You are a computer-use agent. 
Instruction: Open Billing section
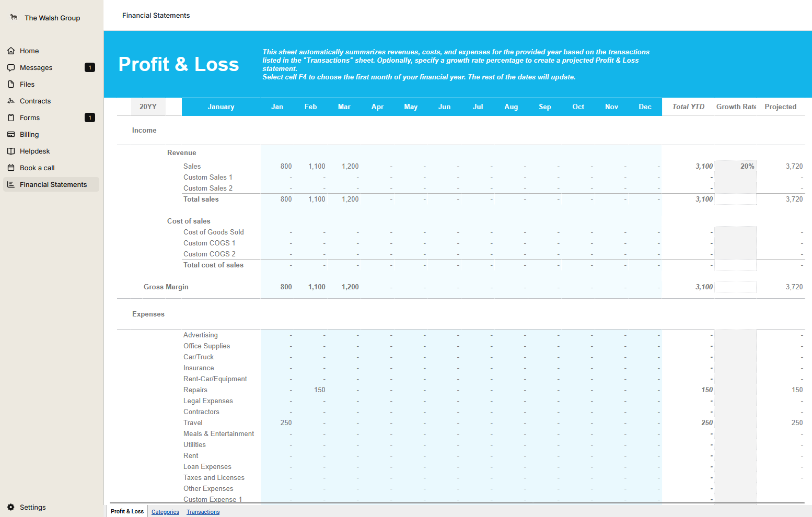point(51,134)
